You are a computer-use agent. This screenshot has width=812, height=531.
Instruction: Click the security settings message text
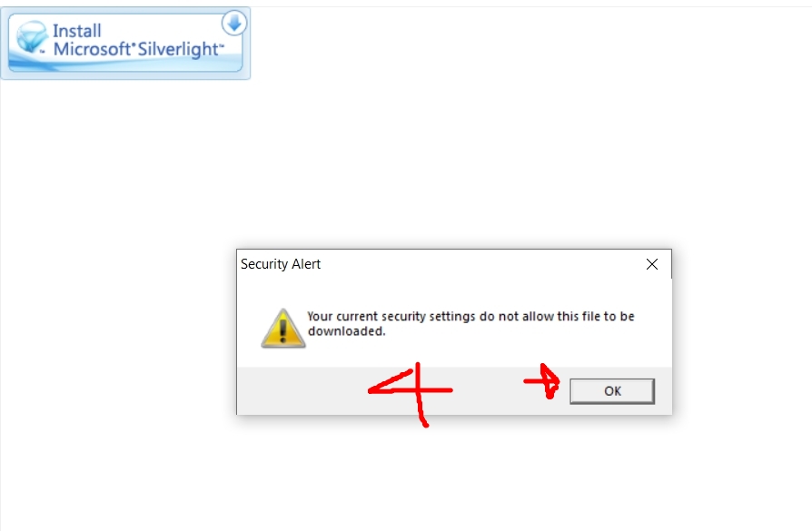470,323
